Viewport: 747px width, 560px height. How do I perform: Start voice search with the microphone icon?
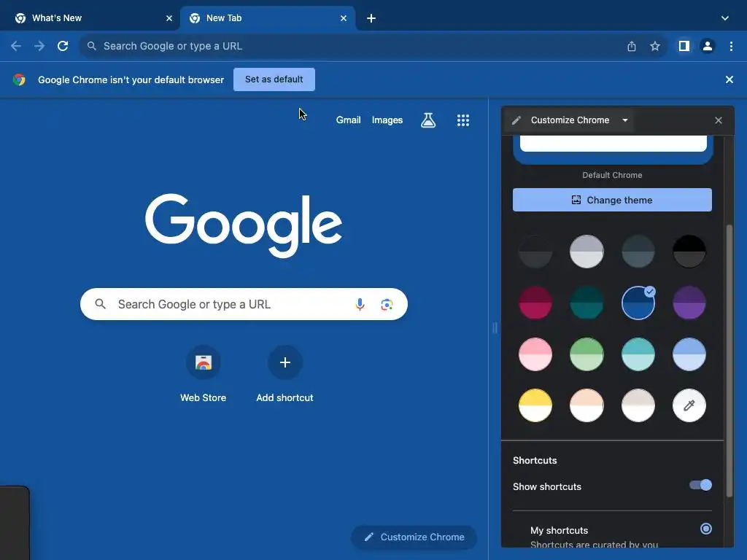(360, 304)
